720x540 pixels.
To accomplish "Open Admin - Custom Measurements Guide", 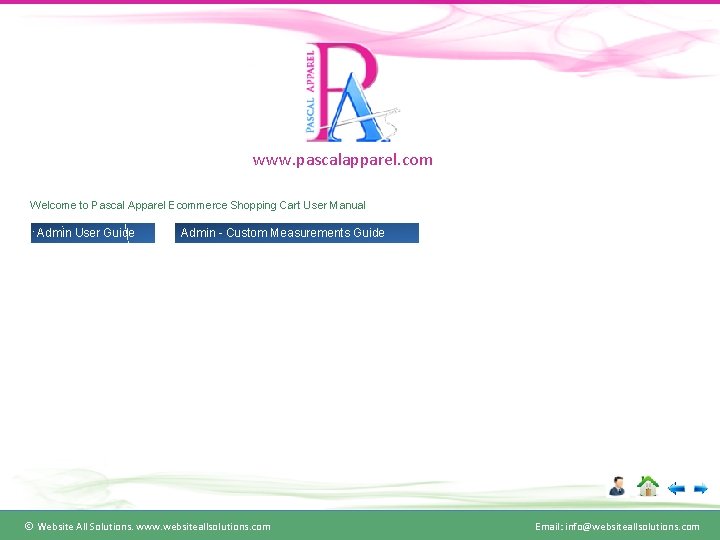I will 297,233.
